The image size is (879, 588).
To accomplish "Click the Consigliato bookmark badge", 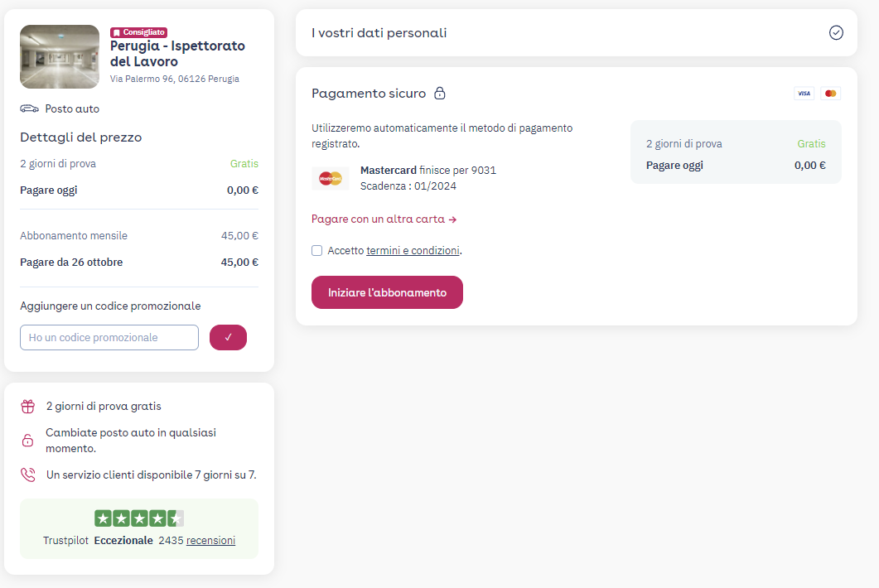I will [138, 32].
